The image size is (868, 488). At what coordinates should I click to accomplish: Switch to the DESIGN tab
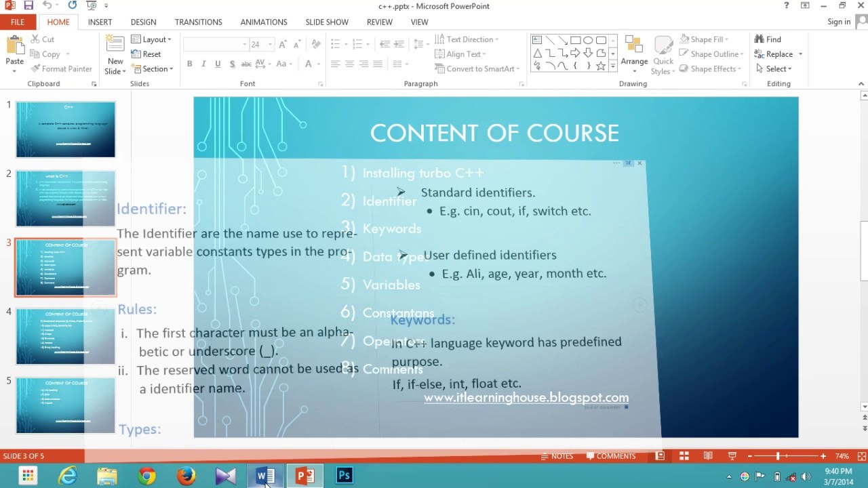coord(143,22)
